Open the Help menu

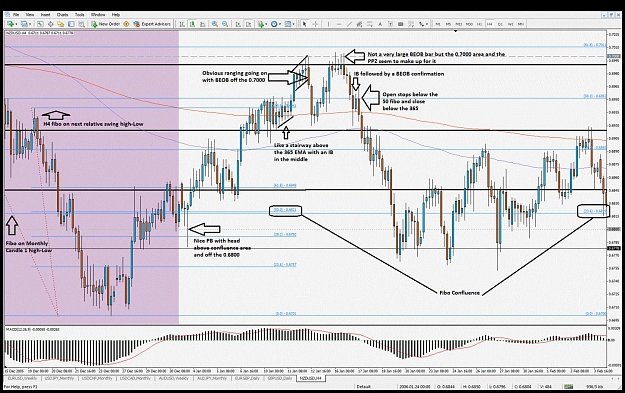(x=116, y=15)
